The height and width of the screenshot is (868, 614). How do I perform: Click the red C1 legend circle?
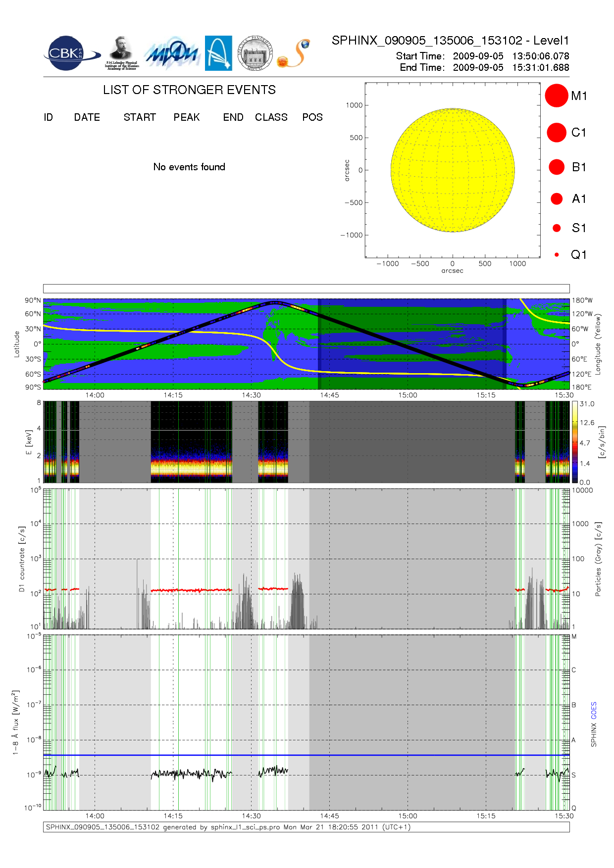coord(556,133)
